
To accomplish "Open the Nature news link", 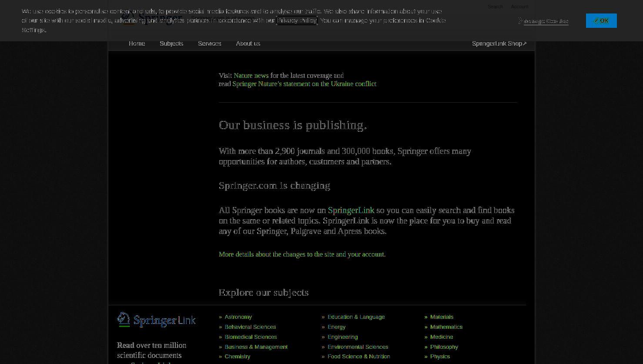I will pyautogui.click(x=251, y=75).
